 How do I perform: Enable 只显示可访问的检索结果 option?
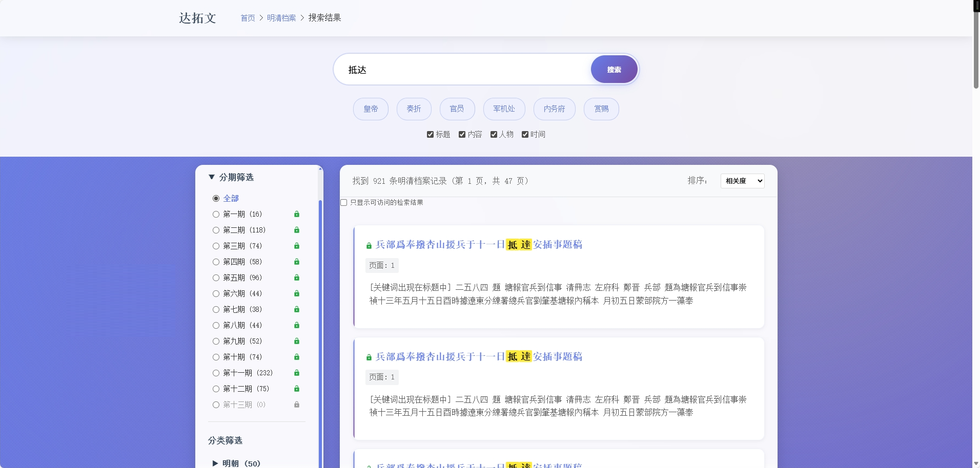(x=343, y=203)
